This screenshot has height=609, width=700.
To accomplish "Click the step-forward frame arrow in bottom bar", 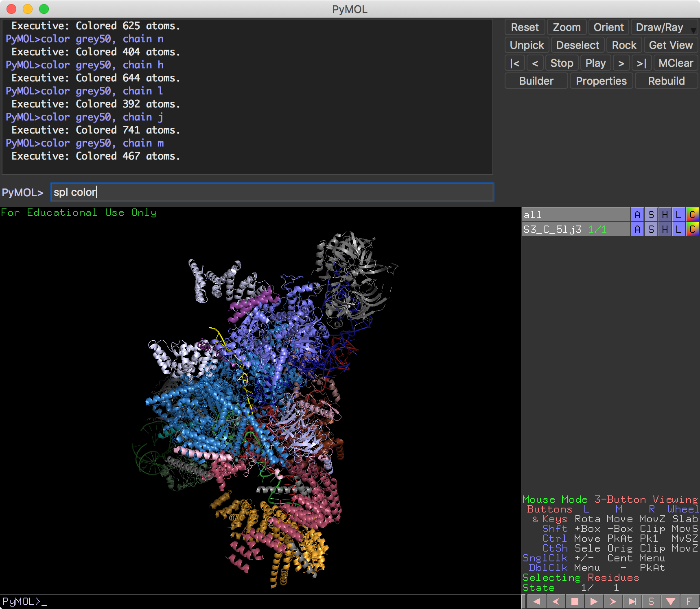I will (613, 601).
